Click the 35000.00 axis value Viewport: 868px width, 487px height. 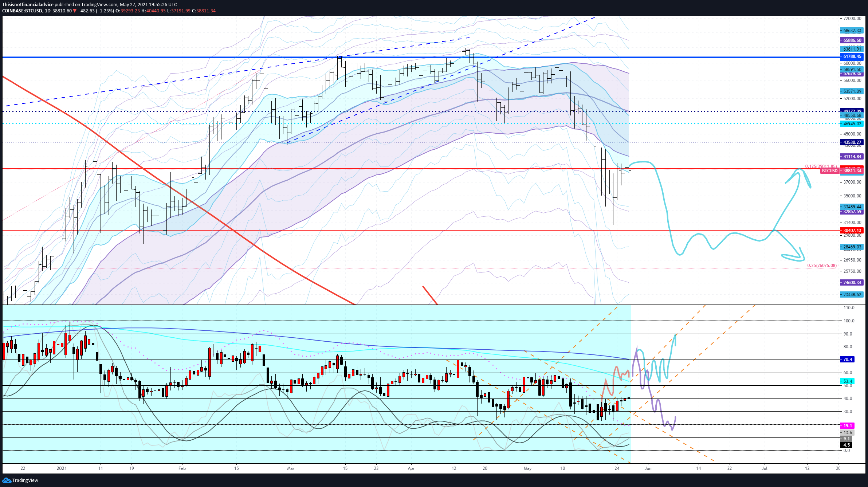pyautogui.click(x=852, y=196)
